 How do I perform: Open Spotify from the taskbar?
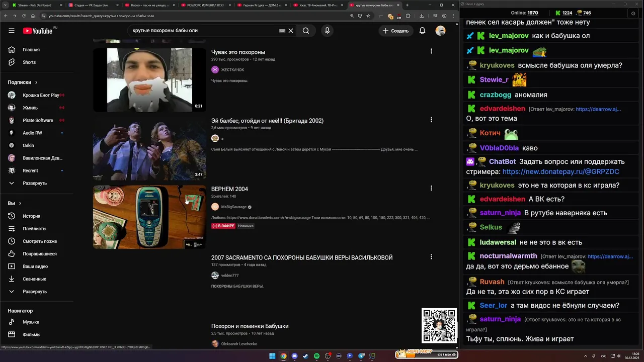[316, 356]
